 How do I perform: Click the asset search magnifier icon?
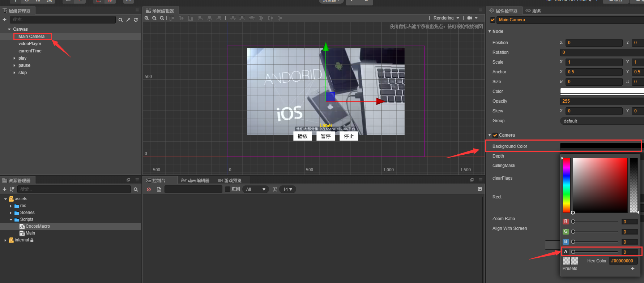136,189
